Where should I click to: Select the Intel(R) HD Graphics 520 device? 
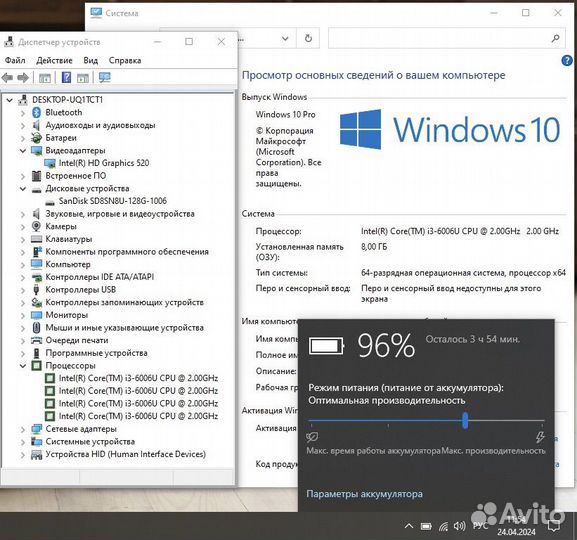[x=104, y=163]
